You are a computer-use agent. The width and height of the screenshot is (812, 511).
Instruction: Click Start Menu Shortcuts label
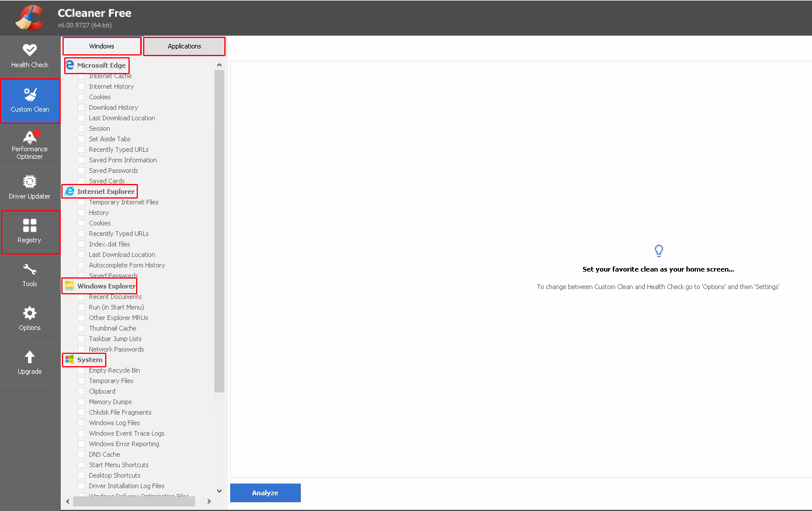click(x=119, y=465)
